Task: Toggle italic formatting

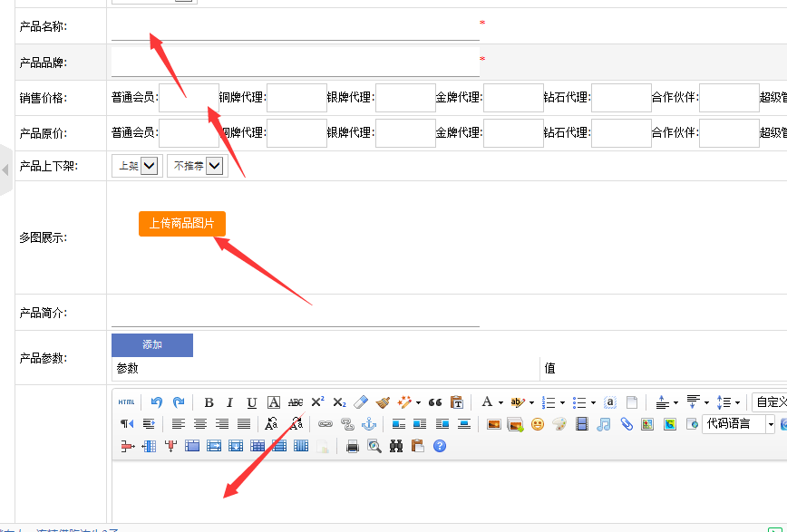Action: tap(230, 402)
